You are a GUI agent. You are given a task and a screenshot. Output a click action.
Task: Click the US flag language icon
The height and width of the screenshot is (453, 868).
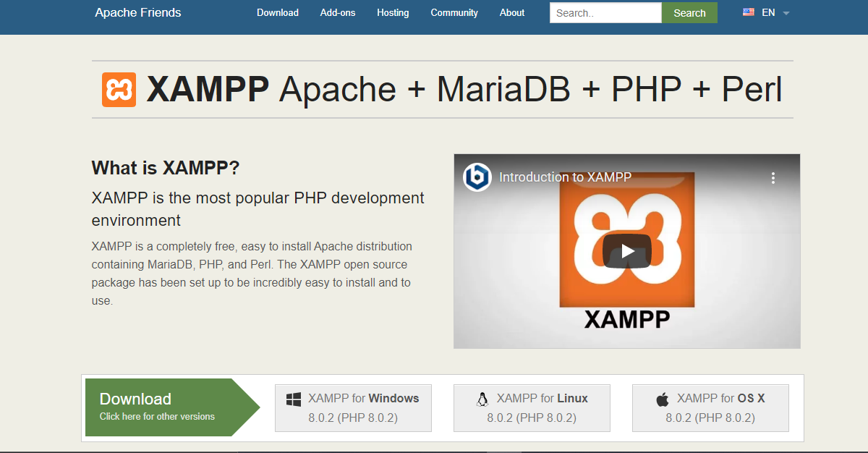[749, 12]
